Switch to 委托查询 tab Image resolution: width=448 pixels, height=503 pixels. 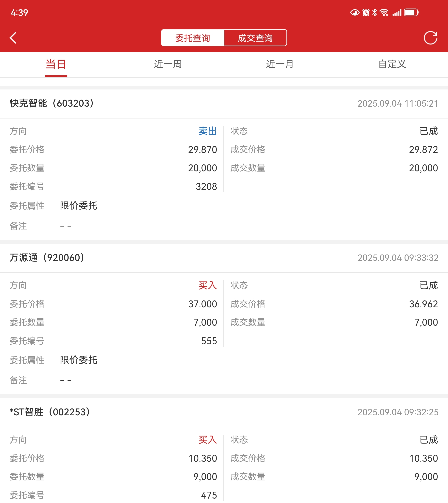point(193,38)
